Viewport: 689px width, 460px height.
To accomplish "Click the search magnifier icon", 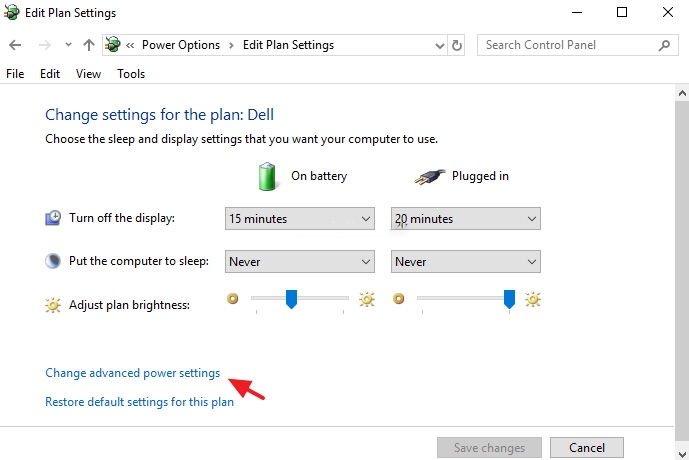I will point(664,45).
